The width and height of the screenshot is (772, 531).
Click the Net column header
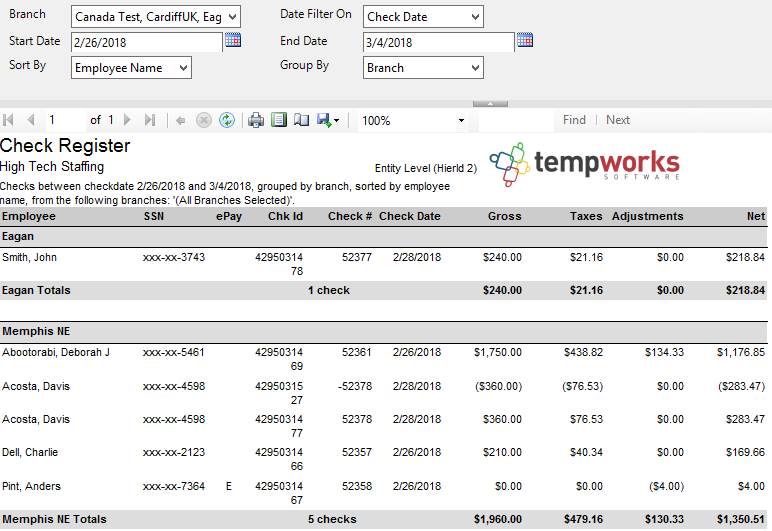(756, 217)
